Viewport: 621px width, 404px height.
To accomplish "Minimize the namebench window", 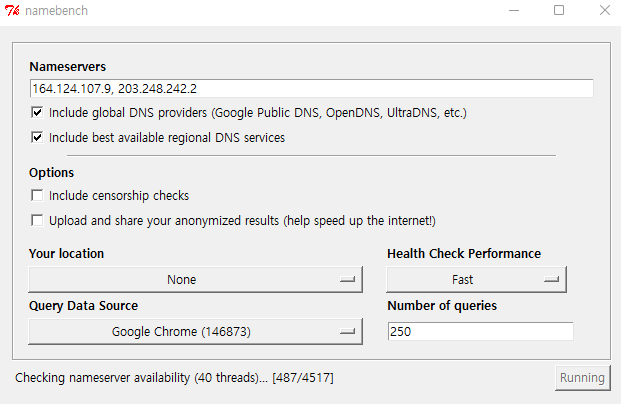I will coord(514,11).
